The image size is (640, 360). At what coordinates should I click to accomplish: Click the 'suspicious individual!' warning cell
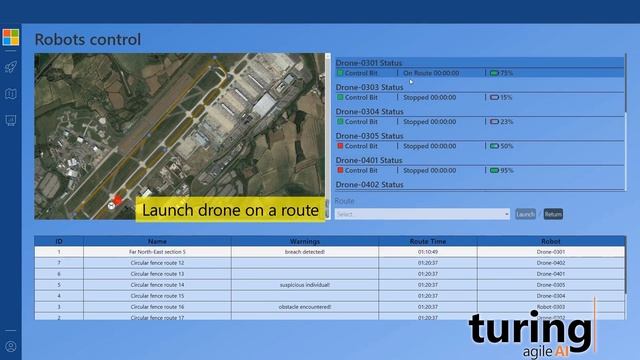[x=305, y=285]
